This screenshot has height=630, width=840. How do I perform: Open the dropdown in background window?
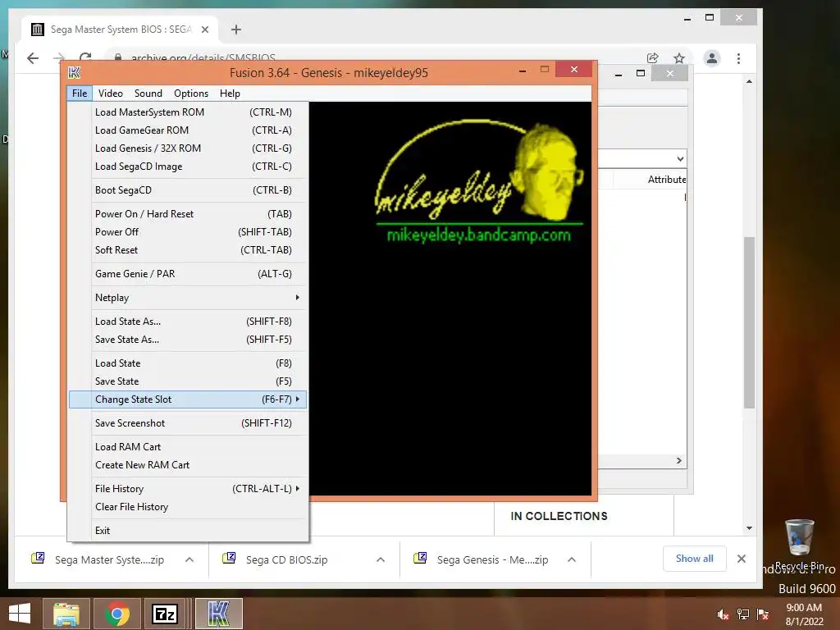680,158
